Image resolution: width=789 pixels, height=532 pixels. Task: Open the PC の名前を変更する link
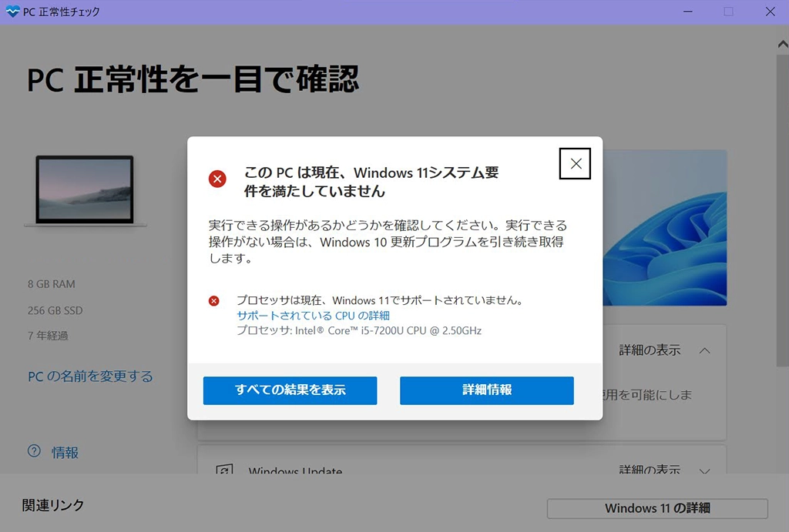pos(90,376)
